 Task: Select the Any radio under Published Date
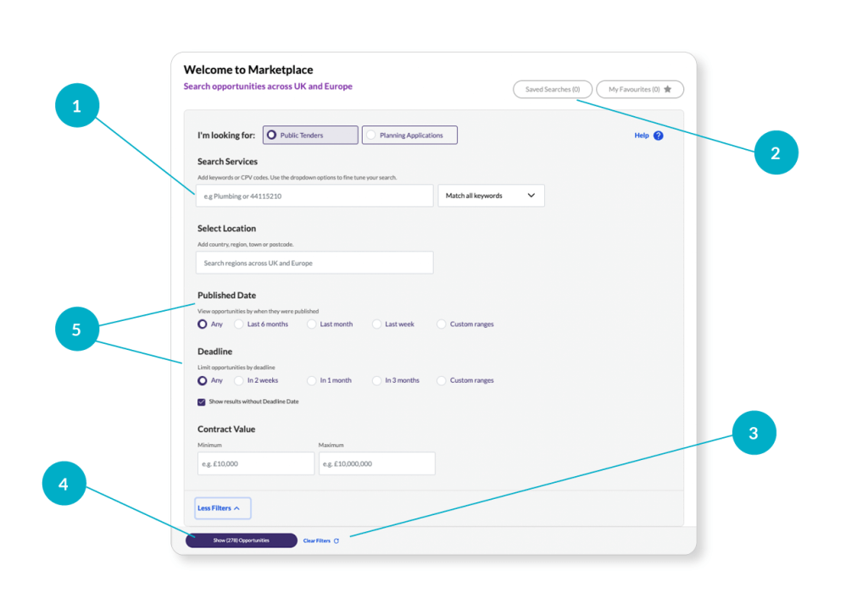[201, 324]
